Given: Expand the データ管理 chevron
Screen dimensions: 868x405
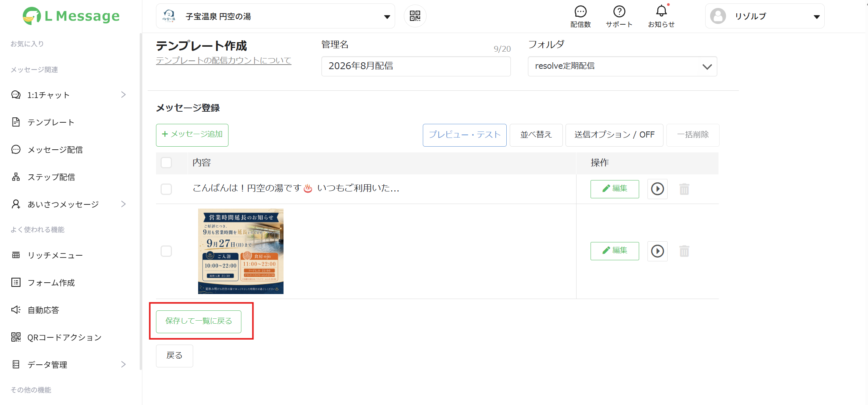Looking at the screenshot, I should [123, 364].
